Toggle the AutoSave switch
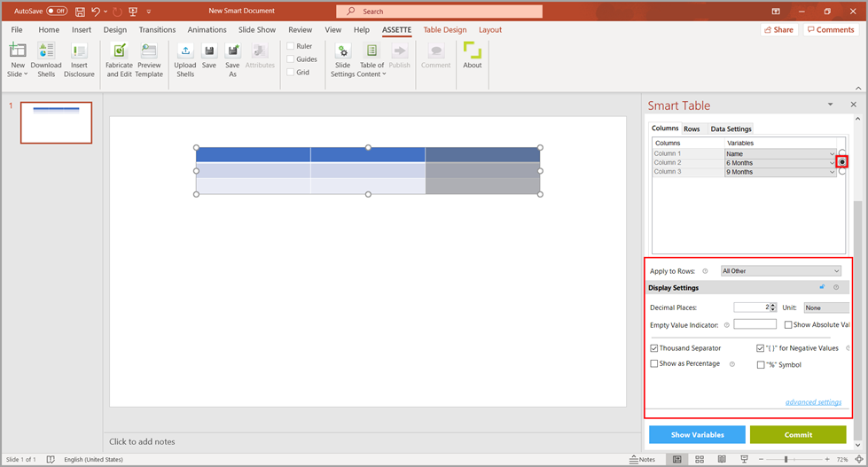Viewport: 868px width, 467px height. click(x=57, y=11)
